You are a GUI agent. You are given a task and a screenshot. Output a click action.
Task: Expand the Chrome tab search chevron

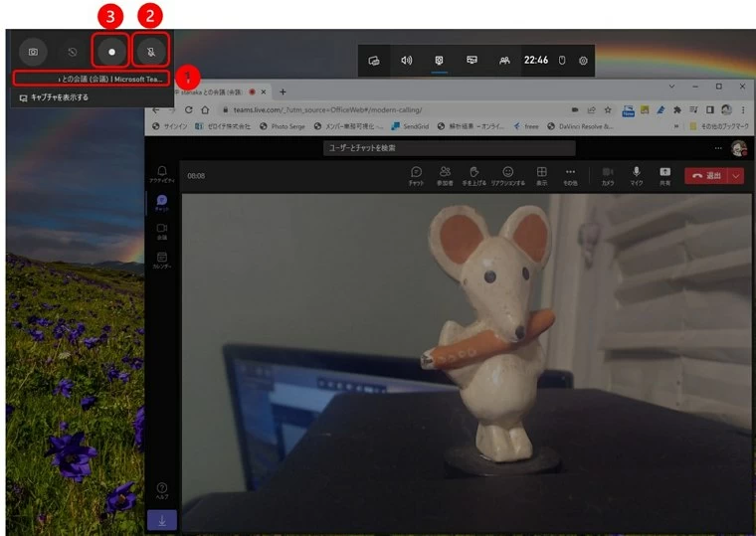click(671, 87)
